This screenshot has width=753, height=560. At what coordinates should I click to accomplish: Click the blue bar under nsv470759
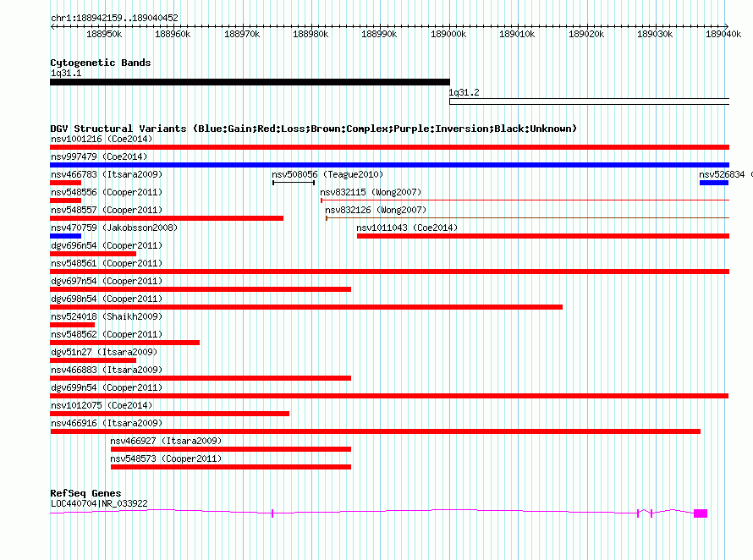click(x=65, y=236)
